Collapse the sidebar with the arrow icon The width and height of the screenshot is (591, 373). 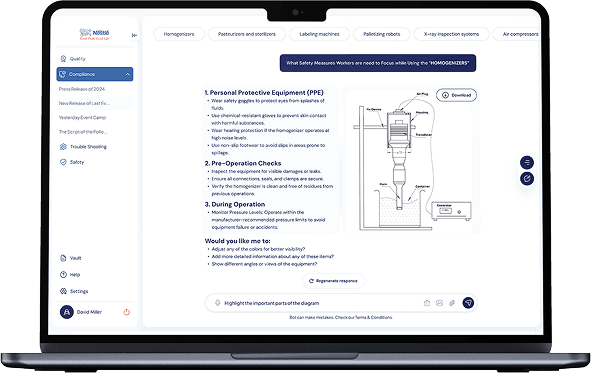pos(135,35)
